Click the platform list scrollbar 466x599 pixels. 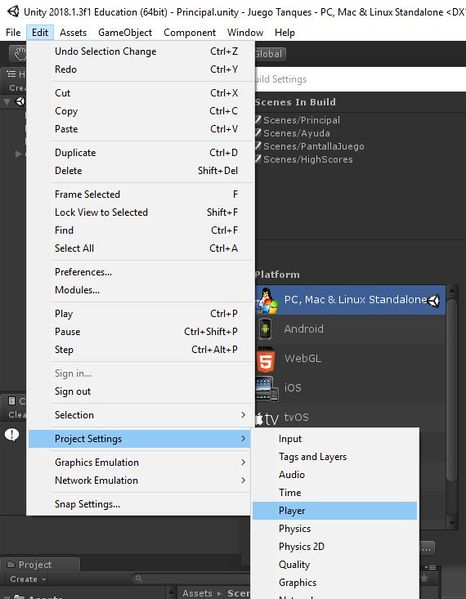pos(451,390)
